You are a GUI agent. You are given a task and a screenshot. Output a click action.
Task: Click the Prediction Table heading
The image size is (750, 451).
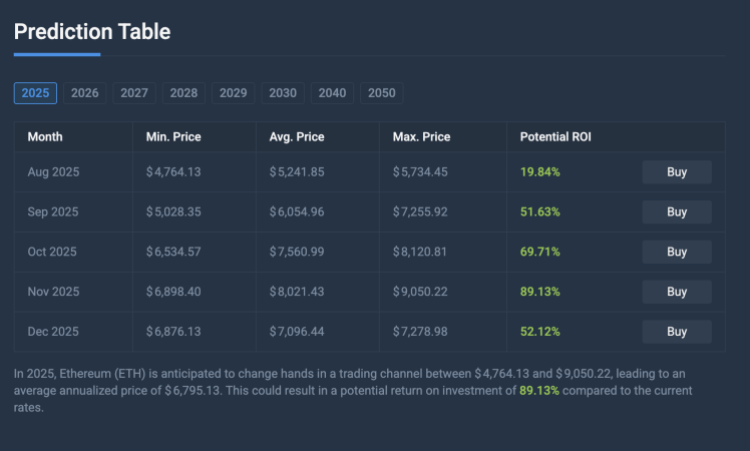coord(92,31)
